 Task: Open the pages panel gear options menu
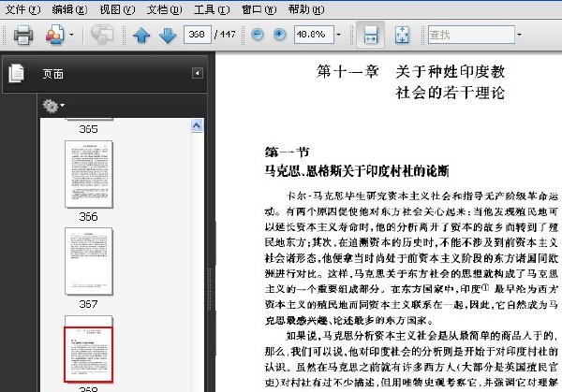coord(53,106)
